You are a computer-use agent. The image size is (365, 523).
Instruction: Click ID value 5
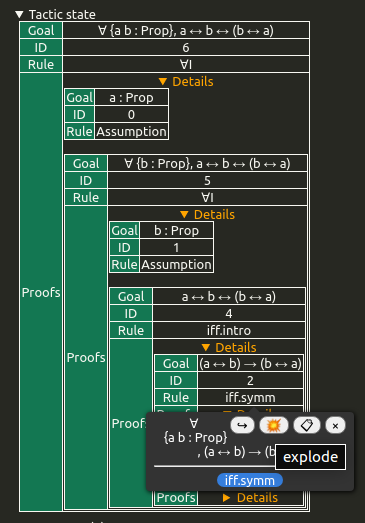coord(207,180)
